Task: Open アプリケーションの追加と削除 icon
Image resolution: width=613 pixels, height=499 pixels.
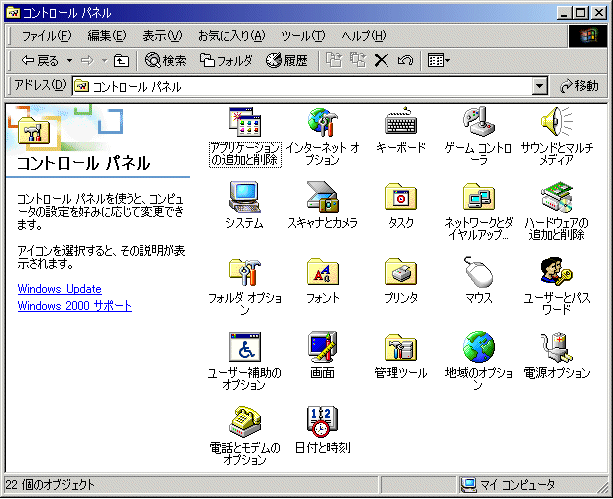Action: pos(245,122)
